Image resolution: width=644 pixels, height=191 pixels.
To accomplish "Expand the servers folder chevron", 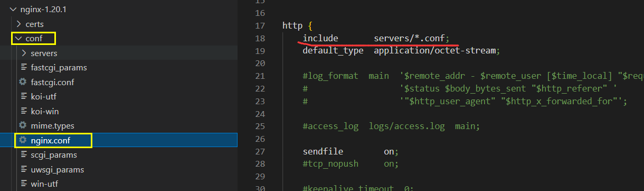I will click(x=24, y=53).
